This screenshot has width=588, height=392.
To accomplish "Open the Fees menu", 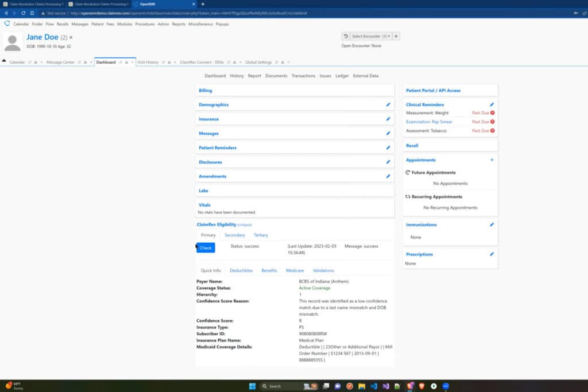I will [110, 24].
